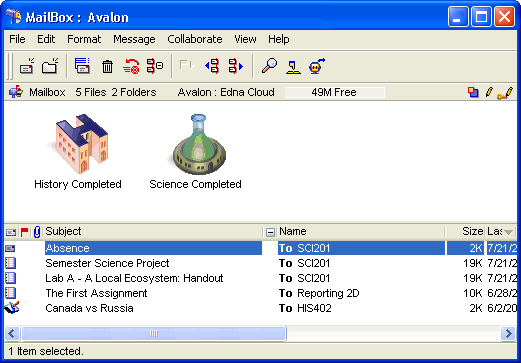Click the Next in Thread arrow icon
The image size is (521, 363).
pyautogui.click(x=236, y=66)
